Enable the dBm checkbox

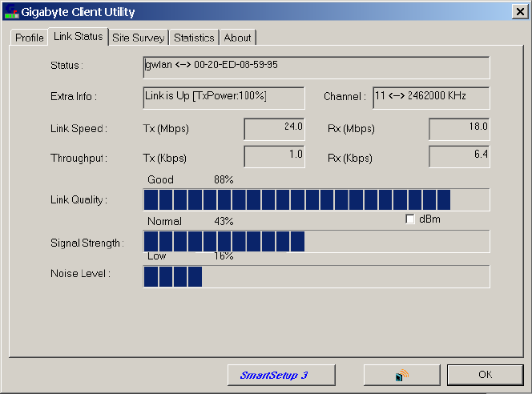click(410, 219)
